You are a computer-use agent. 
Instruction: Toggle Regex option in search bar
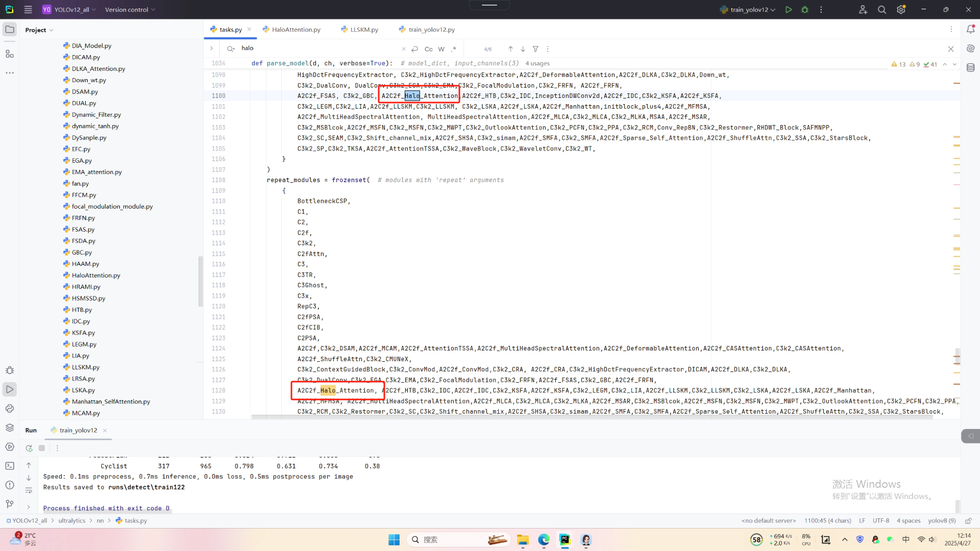[x=454, y=49]
